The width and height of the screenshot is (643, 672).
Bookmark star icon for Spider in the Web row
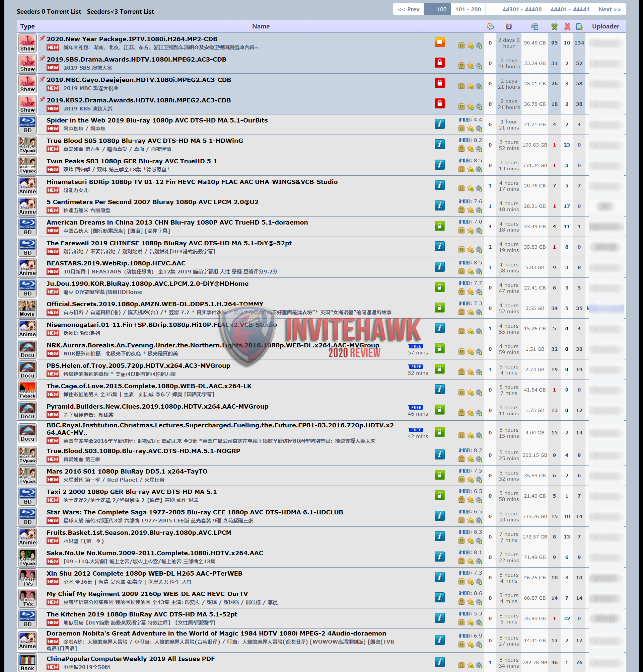470,129
